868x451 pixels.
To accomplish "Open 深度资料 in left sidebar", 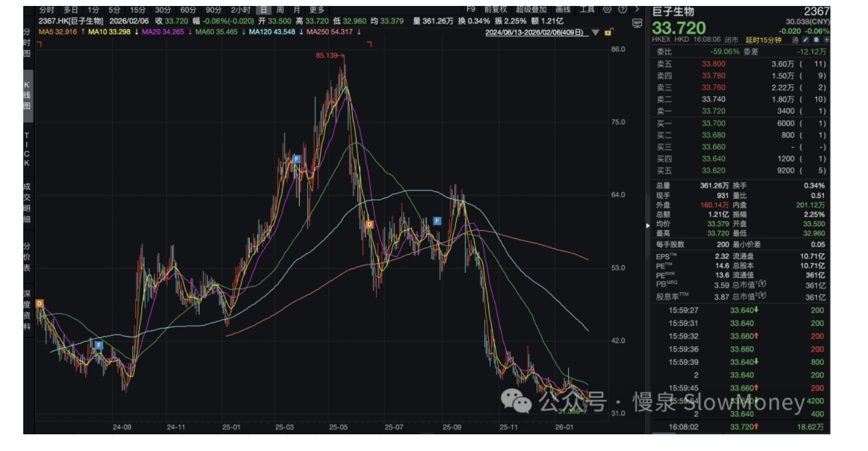I will (27, 310).
